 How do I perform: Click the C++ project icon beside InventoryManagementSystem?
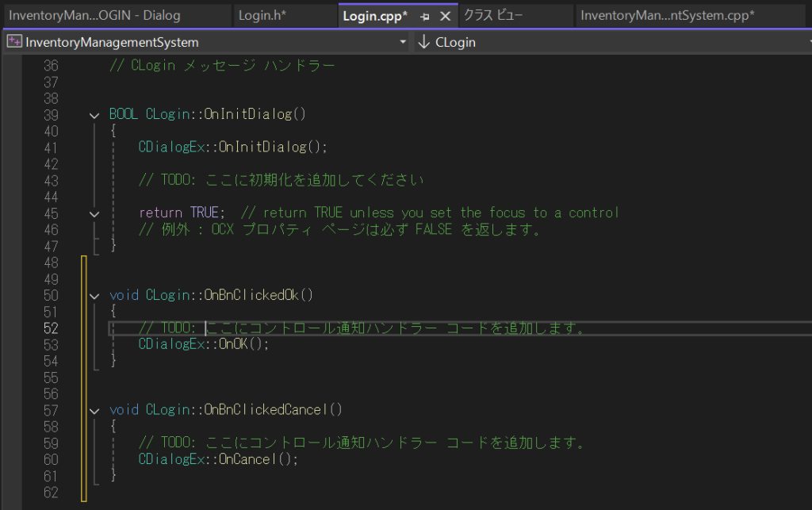pos(13,42)
